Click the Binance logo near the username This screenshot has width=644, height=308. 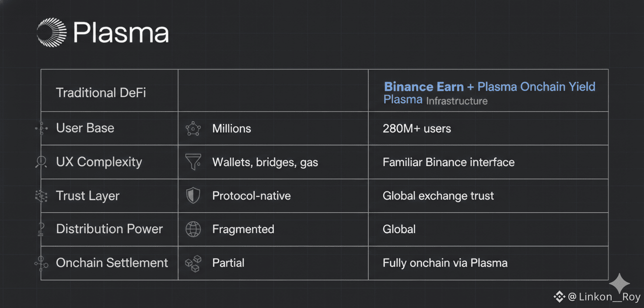point(559,297)
